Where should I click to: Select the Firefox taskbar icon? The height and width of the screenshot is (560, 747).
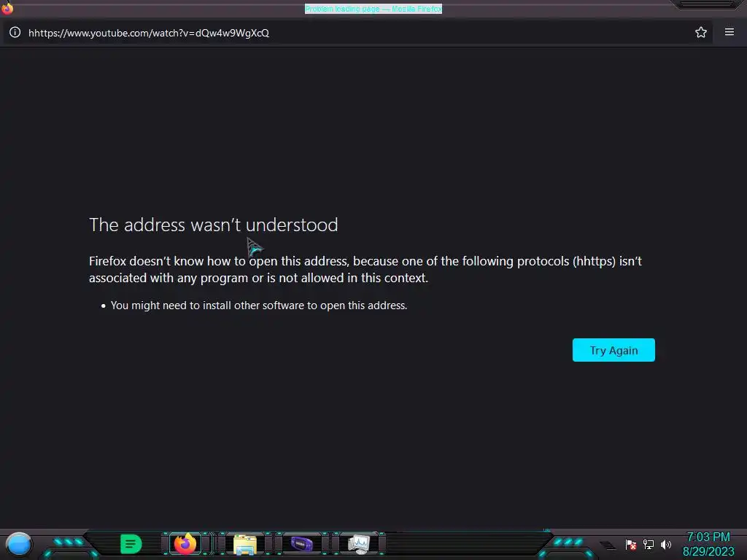[x=185, y=544]
